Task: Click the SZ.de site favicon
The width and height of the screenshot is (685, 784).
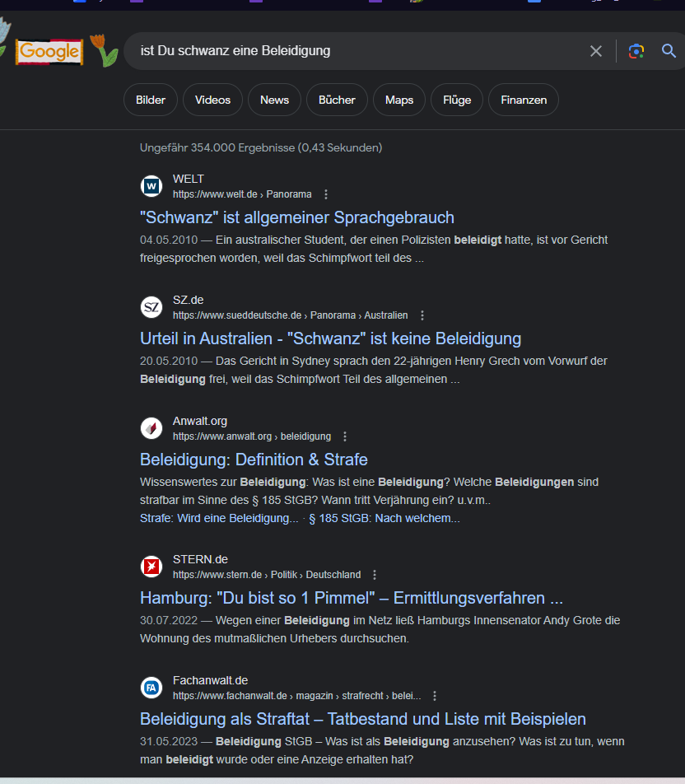Action: click(x=151, y=307)
